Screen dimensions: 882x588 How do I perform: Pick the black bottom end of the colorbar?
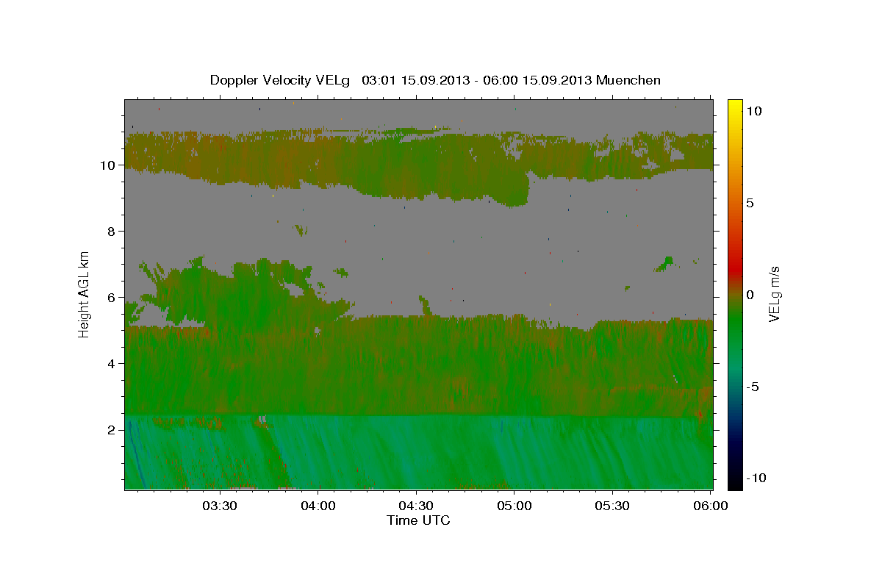click(735, 481)
